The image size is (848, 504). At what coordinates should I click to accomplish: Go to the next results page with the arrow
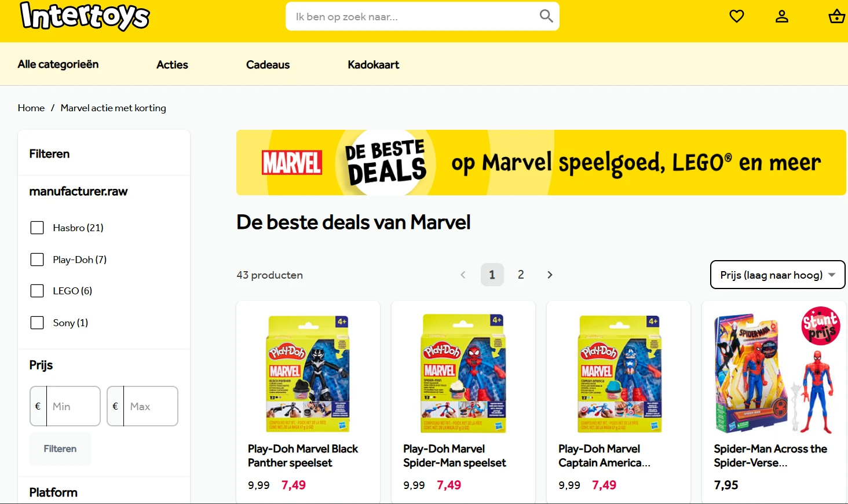[x=549, y=275]
